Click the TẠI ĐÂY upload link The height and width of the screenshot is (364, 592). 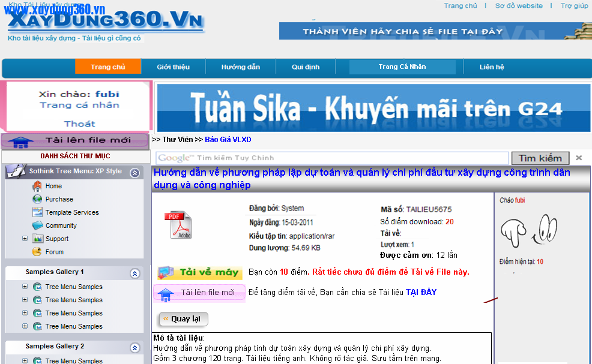[x=421, y=292]
